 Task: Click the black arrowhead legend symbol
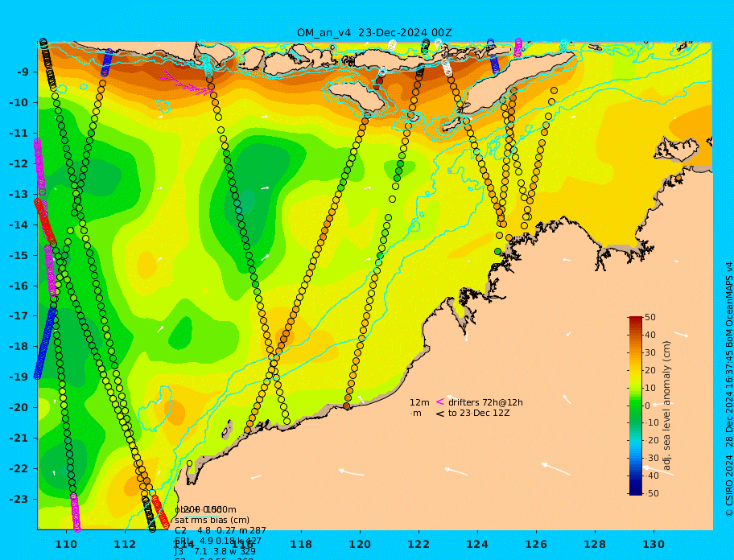[440, 414]
